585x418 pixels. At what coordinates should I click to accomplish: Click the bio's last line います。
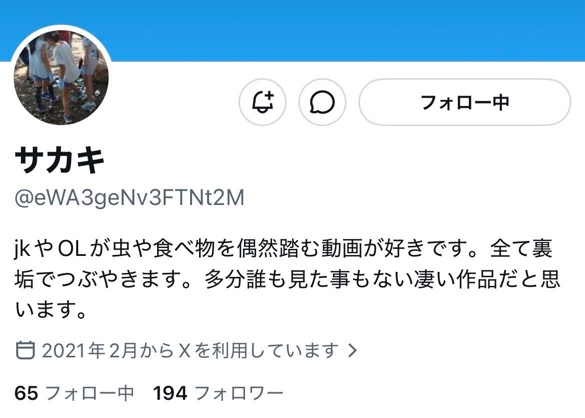point(51,310)
